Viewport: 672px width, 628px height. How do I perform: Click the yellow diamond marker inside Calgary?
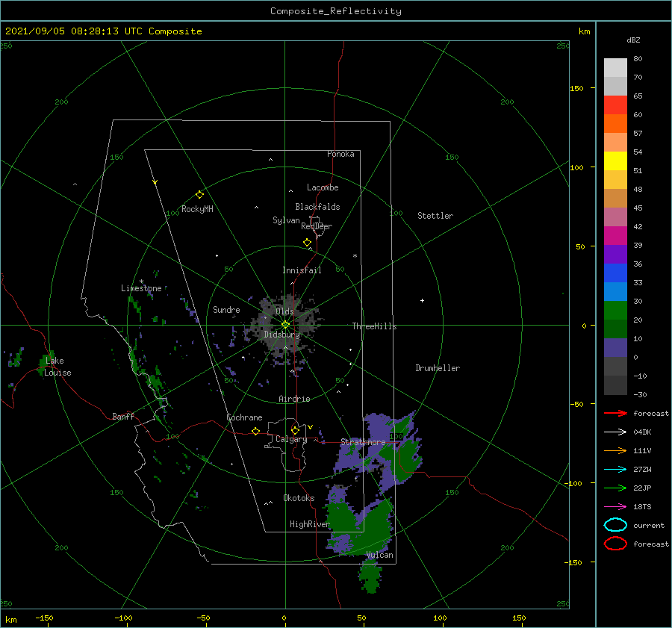(x=295, y=430)
